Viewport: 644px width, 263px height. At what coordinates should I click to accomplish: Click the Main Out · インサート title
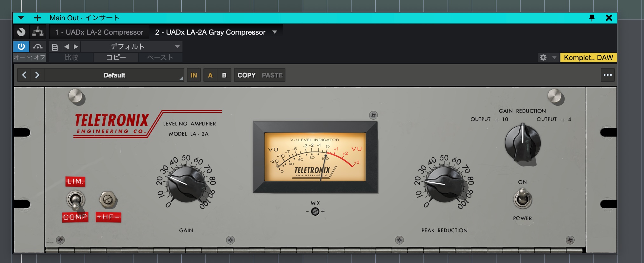pos(84,18)
